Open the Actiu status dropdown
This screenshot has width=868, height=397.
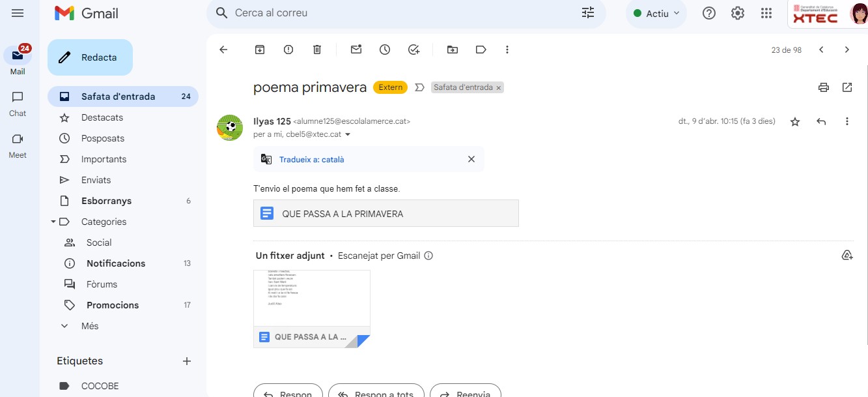656,13
